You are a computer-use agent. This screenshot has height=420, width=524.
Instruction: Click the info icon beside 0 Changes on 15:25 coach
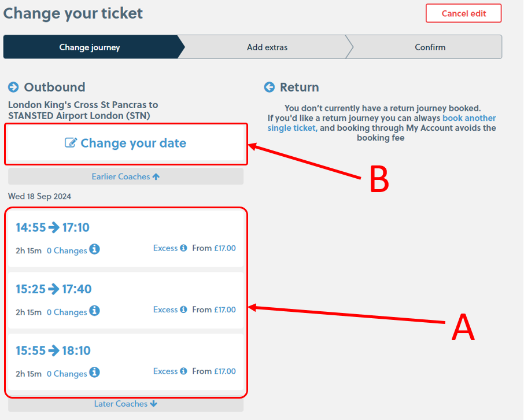click(x=95, y=312)
